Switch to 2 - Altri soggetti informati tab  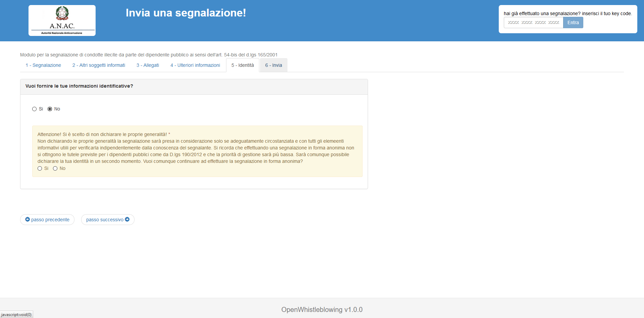[x=99, y=65]
